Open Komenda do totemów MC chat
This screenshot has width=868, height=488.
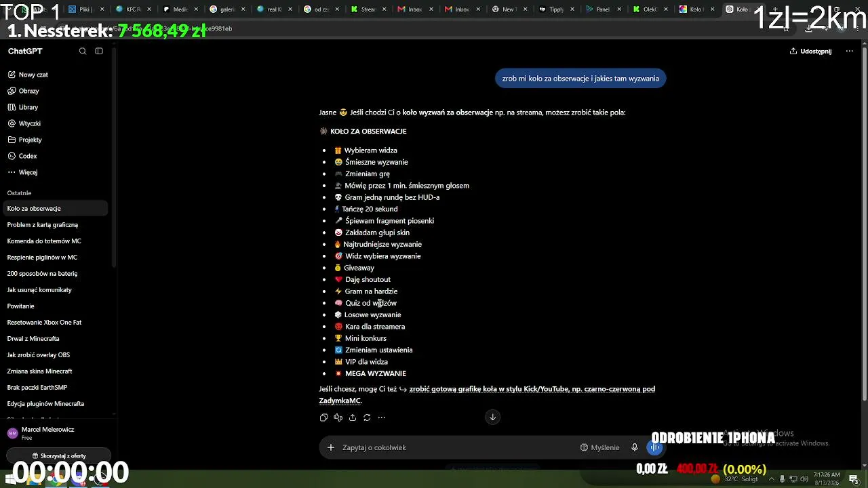coord(56,241)
